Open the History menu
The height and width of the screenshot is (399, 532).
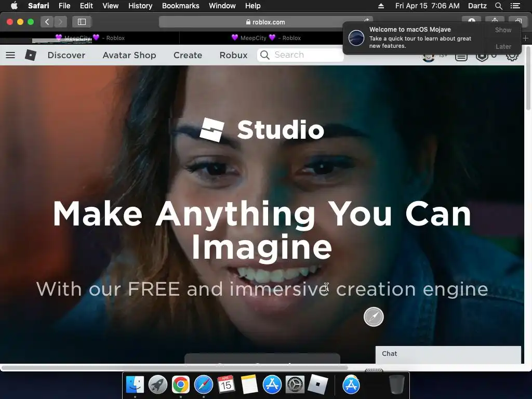140,6
